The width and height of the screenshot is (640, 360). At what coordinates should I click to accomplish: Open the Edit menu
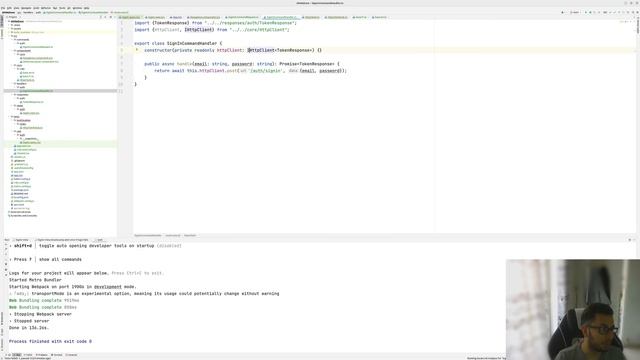click(9, 8)
